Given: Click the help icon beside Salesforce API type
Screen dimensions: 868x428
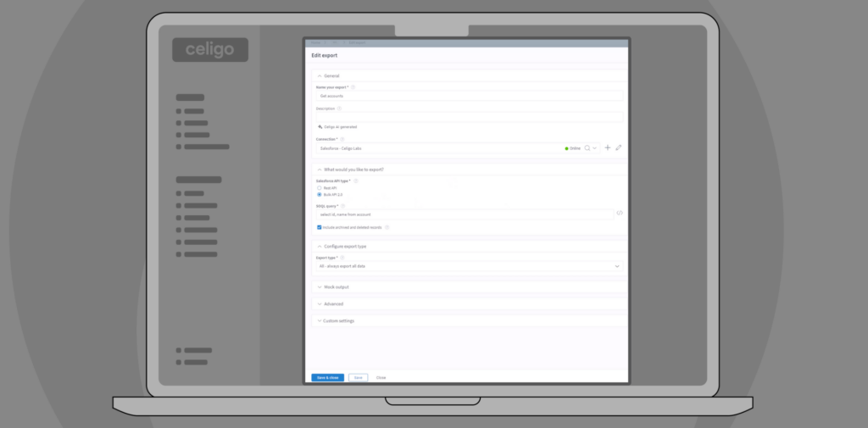Looking at the screenshot, I should pyautogui.click(x=356, y=181).
